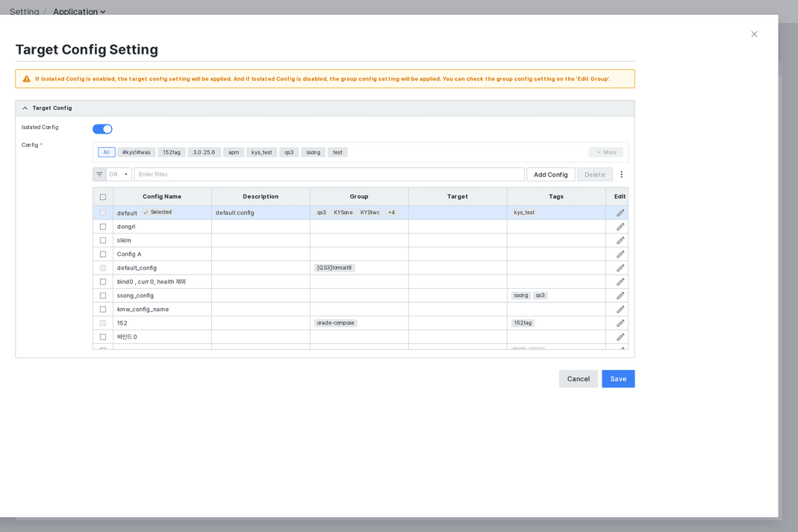Image resolution: width=798 pixels, height=532 pixels.
Task: Click the [QS3]tomcat8 group chip
Action: 334,268
